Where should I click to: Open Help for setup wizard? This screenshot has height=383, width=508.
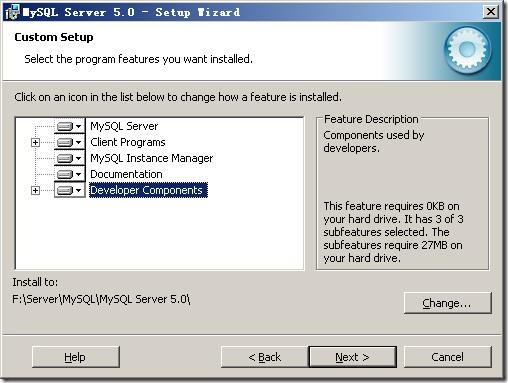76,357
